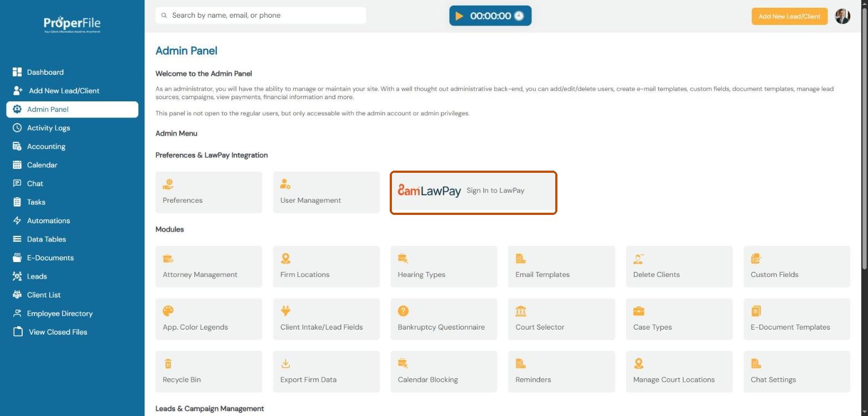The image size is (868, 416).
Task: Open the E-Document Templates tile
Action: 797,319
